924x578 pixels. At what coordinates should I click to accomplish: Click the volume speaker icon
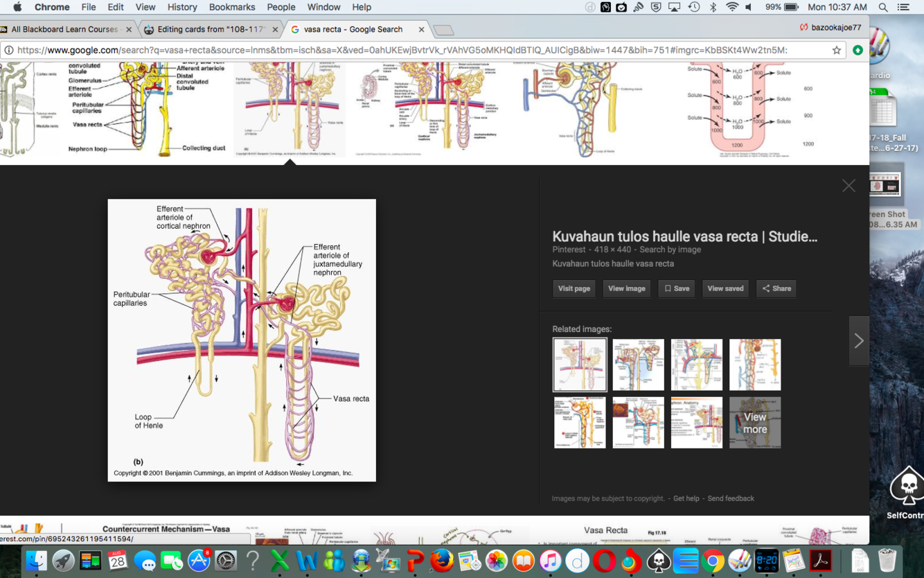(749, 7)
